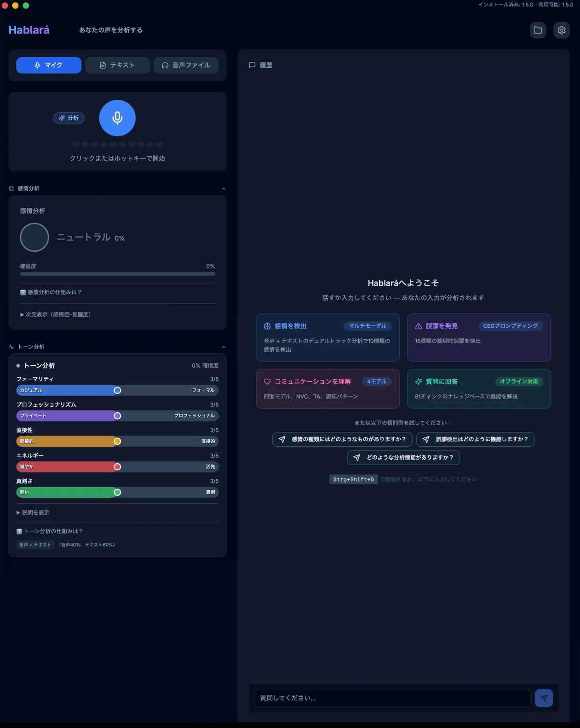Expand 次元表示（感情価-覚醒度） disclosure
Viewport: 580px width, 728px height.
point(56,314)
